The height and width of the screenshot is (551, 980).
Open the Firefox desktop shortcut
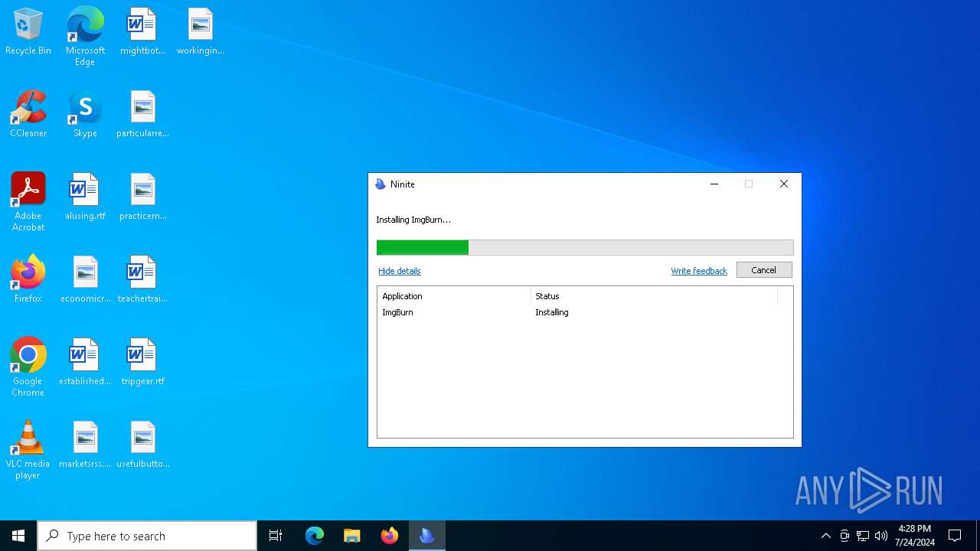tap(28, 280)
